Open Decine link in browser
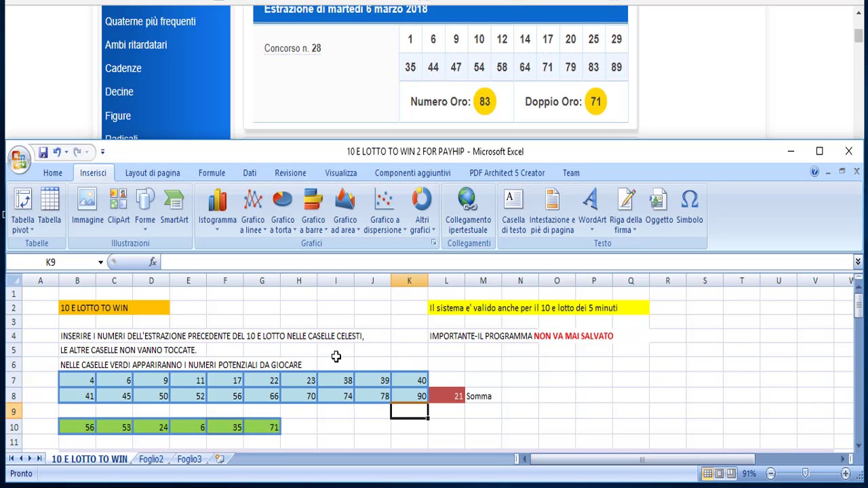The height and width of the screenshot is (488, 868). [x=119, y=91]
